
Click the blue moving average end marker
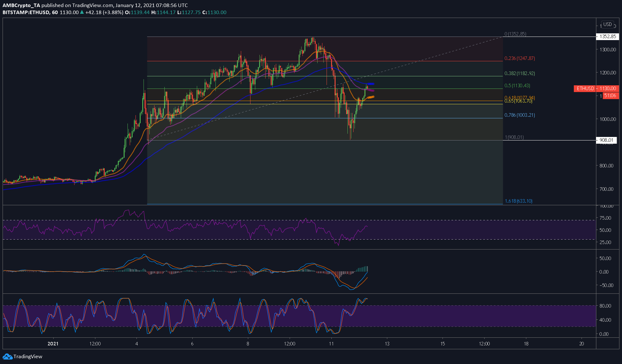click(371, 84)
